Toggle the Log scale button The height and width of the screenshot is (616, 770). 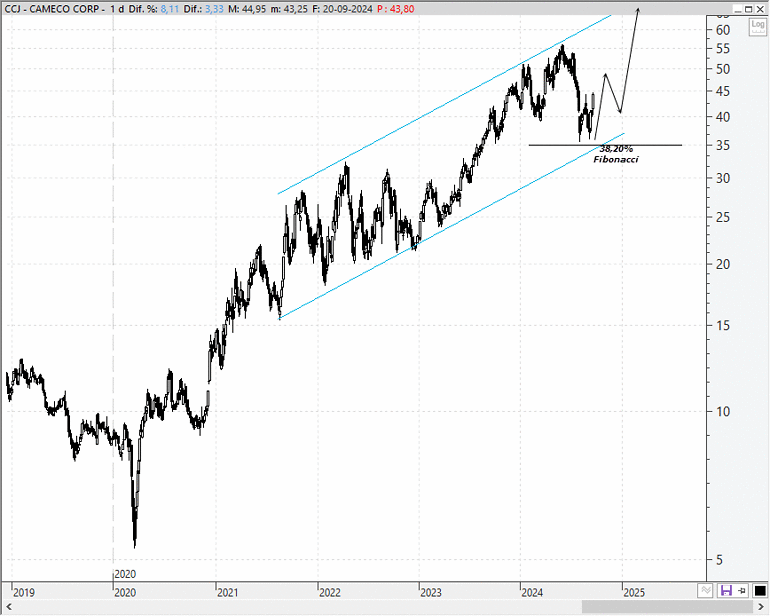pos(758,27)
